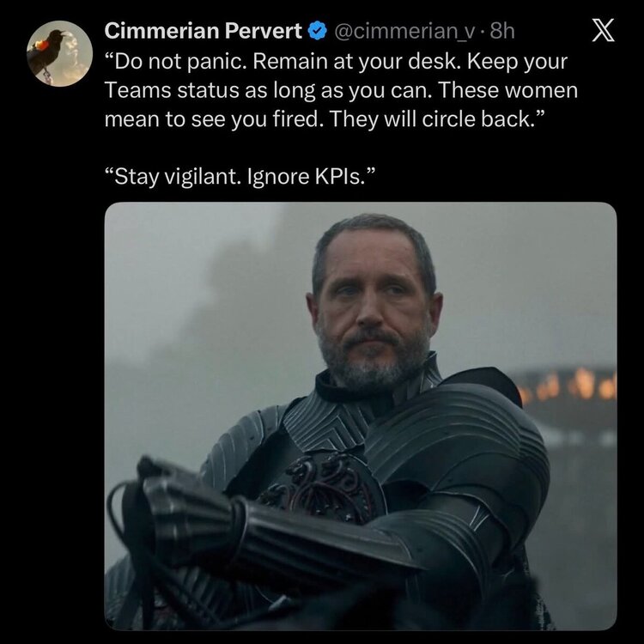The image size is (644, 644).
Task: Click the "Do not panic" opening sentence
Action: [177, 62]
